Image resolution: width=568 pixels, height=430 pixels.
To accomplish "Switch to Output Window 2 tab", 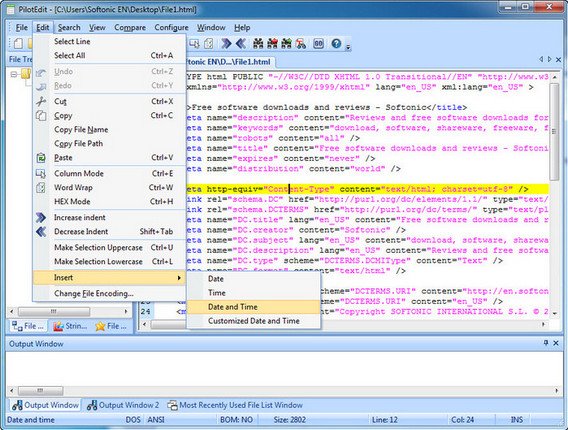I will coord(123,405).
